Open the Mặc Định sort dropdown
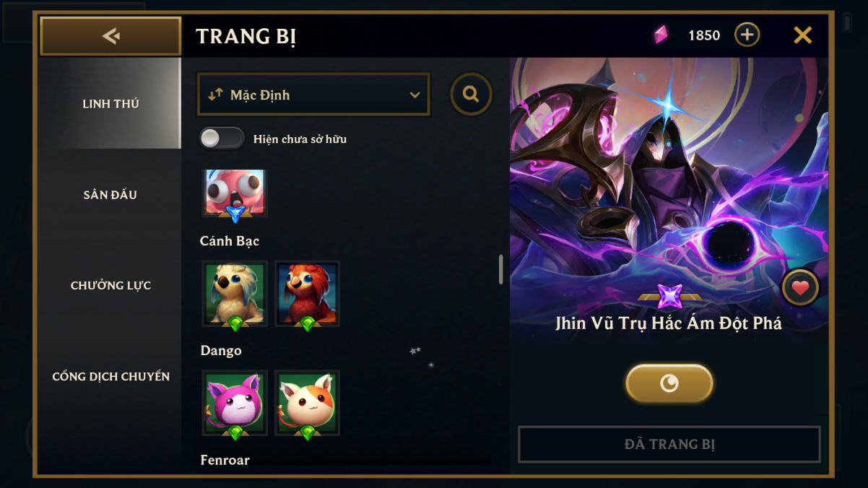This screenshot has height=488, width=868. [313, 95]
